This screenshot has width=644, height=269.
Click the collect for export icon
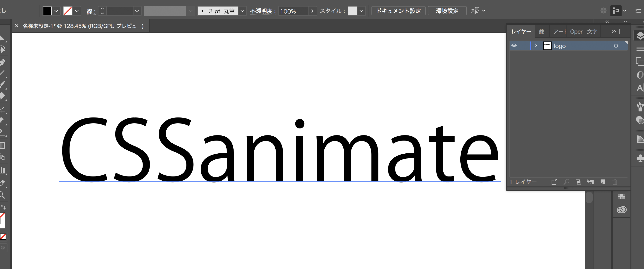click(x=554, y=182)
